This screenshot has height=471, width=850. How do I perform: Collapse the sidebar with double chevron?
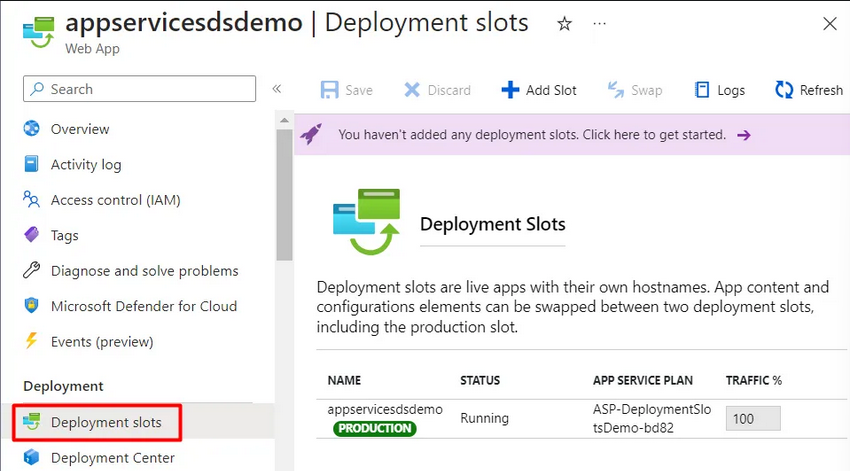(x=276, y=89)
